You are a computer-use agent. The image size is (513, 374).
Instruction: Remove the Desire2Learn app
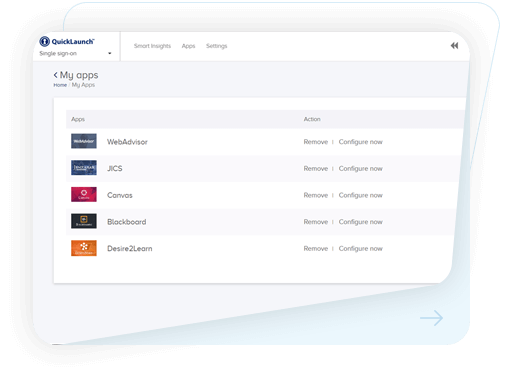point(316,249)
